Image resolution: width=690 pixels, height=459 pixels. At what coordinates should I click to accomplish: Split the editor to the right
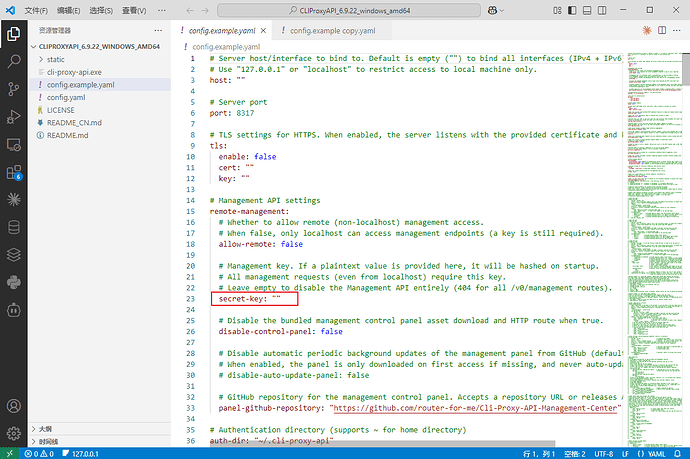[662, 30]
